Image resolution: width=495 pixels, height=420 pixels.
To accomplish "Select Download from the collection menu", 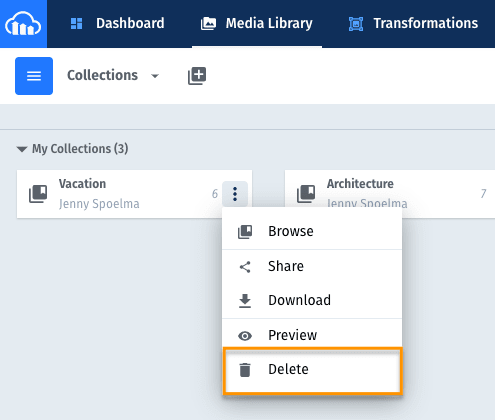I will click(312, 300).
